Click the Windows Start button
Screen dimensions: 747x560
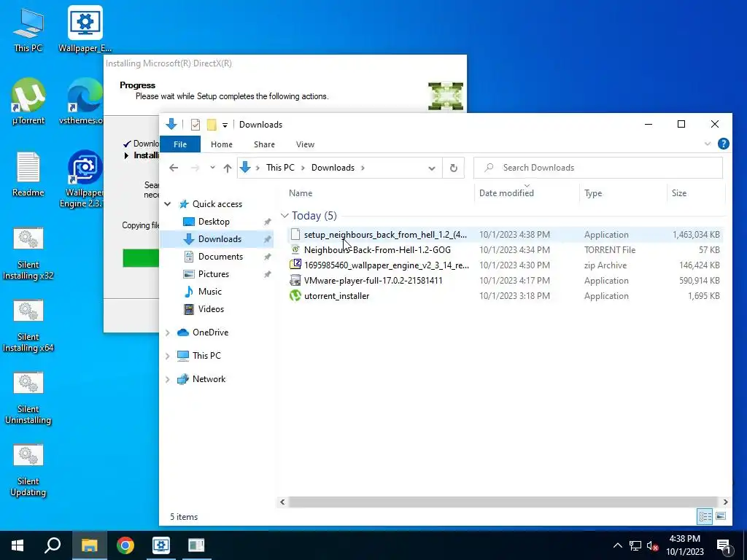point(18,545)
